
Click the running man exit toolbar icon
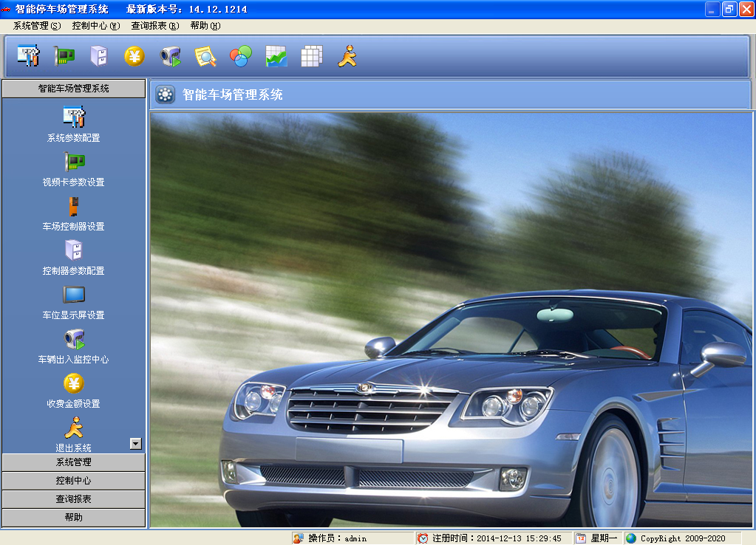click(x=347, y=55)
